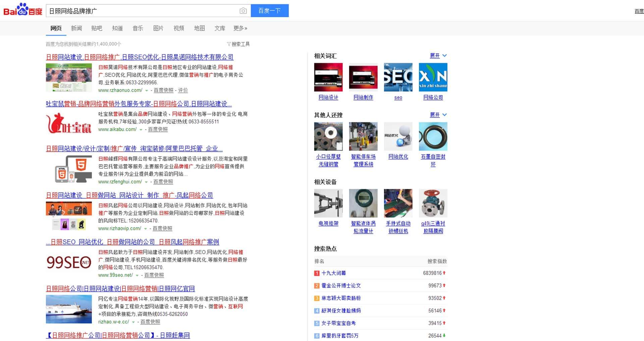Open 百度快照 for www.aikabu.com
Image resolution: width=644 pixels, height=341 pixels.
point(158,129)
